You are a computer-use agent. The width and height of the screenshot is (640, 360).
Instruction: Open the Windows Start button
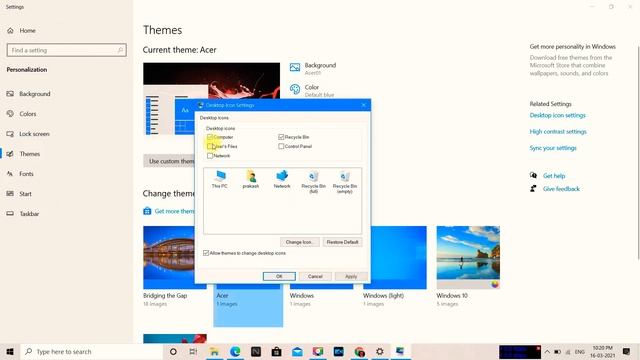pyautogui.click(x=10, y=351)
